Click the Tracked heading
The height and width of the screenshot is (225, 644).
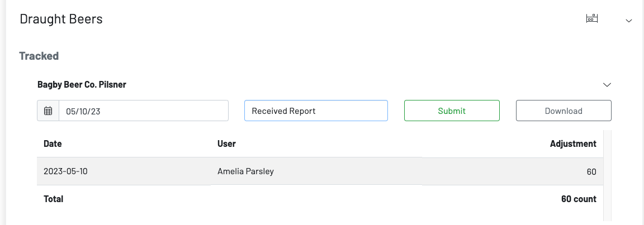pyautogui.click(x=39, y=56)
